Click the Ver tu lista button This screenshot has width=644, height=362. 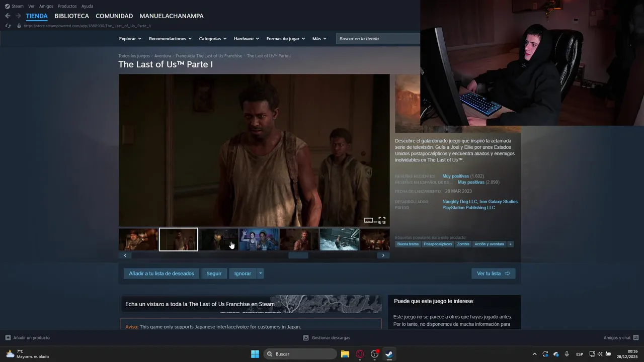[494, 274]
